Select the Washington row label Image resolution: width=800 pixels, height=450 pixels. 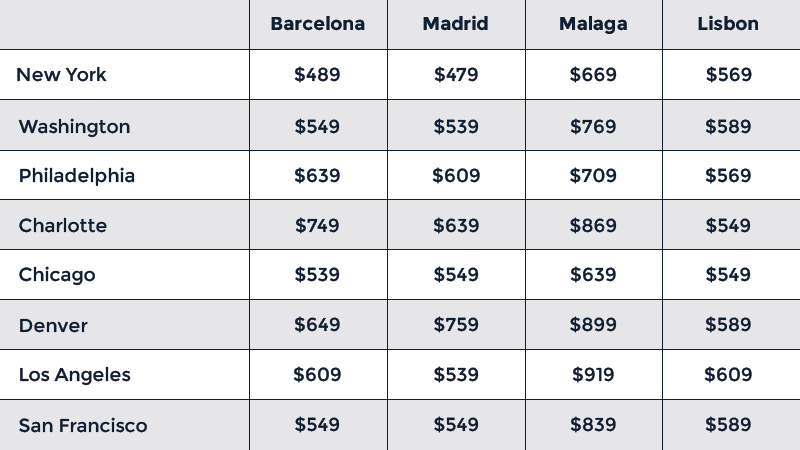74,127
